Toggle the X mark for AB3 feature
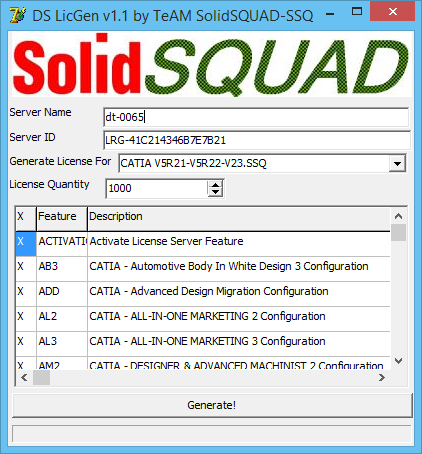 pyautogui.click(x=26, y=269)
